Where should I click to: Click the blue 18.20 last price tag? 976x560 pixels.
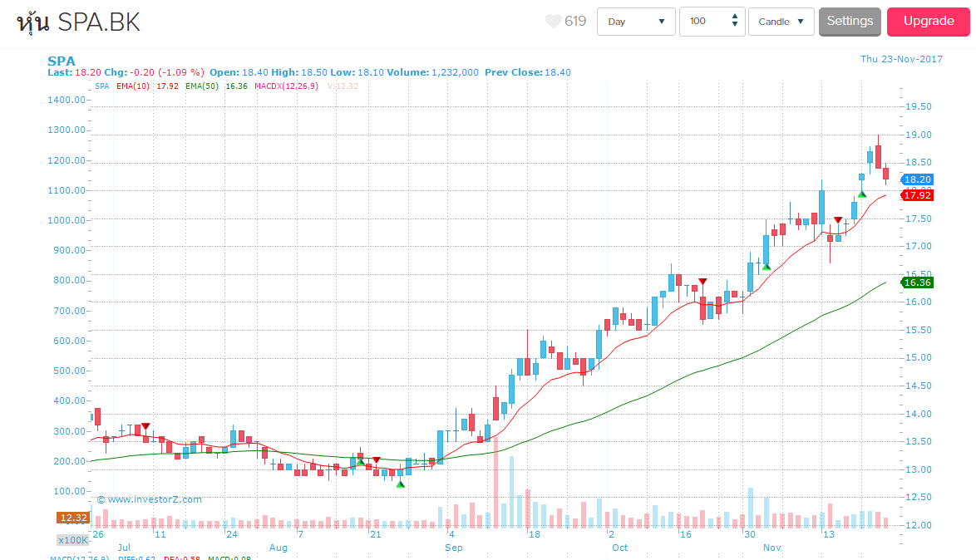pos(917,179)
